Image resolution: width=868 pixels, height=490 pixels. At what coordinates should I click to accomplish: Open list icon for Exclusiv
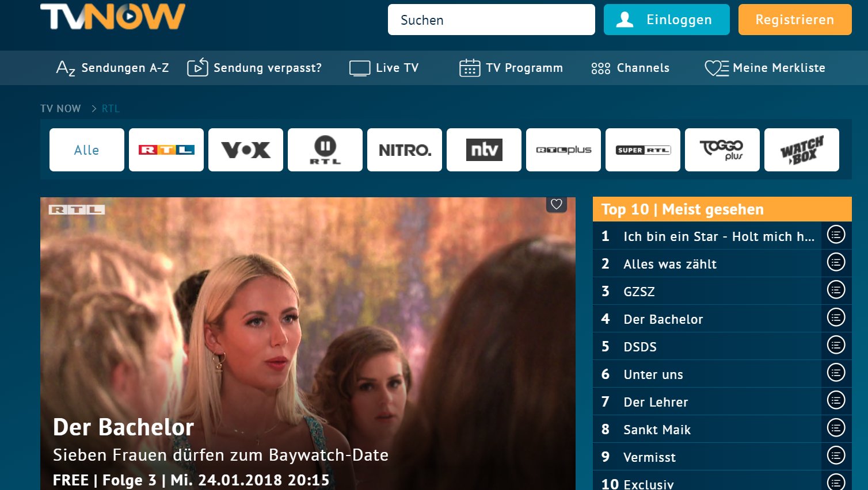coord(836,481)
